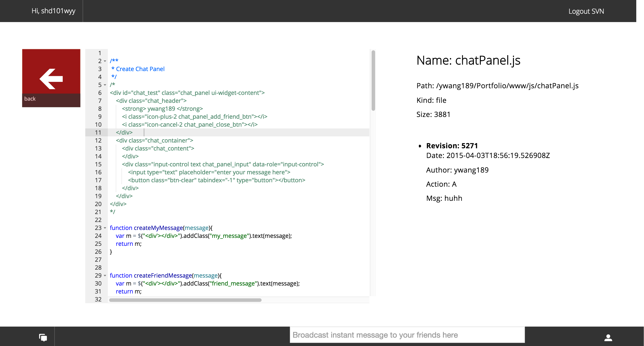Collapse the fold arrow at line 5
Viewport: 644px width, 346px height.
(x=105, y=85)
